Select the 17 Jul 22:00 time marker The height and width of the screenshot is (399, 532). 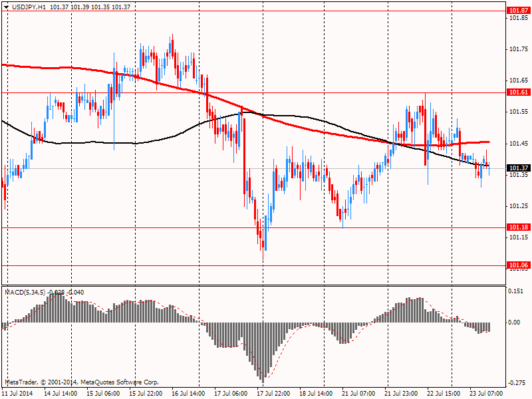pos(273,393)
